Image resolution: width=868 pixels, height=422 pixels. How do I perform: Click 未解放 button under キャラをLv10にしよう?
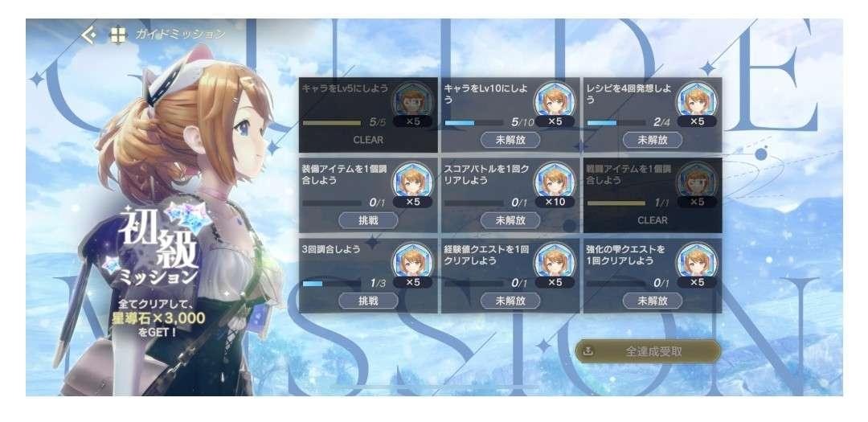point(510,140)
